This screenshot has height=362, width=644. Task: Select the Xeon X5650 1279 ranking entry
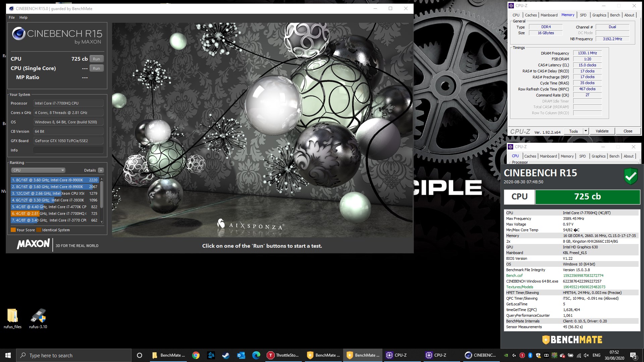coord(55,193)
